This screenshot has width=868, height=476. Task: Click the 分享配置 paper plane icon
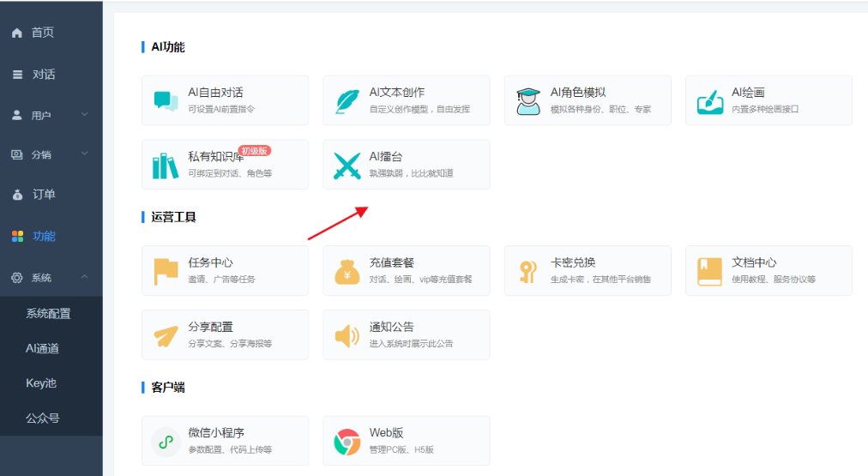pyautogui.click(x=166, y=336)
